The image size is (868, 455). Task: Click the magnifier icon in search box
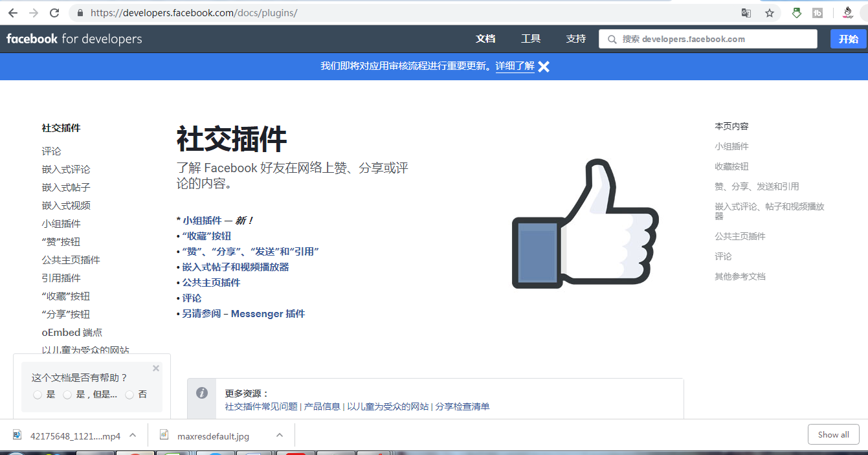612,39
